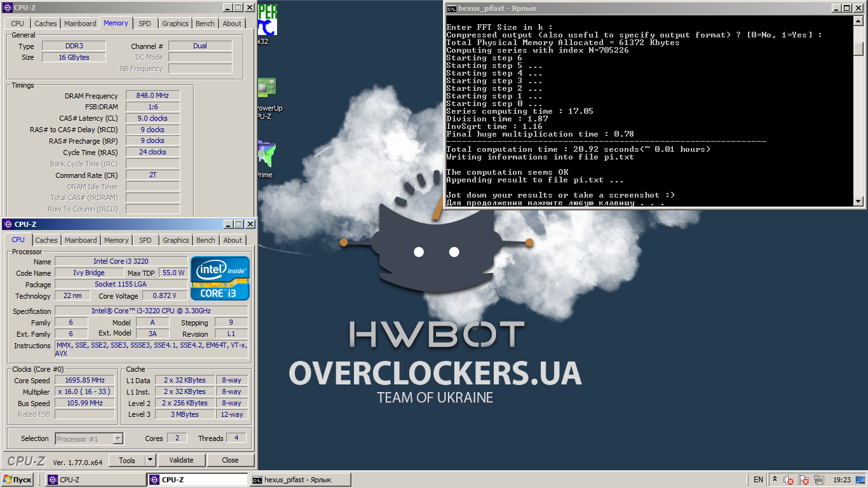Click the red security alert tray icon

point(804,480)
